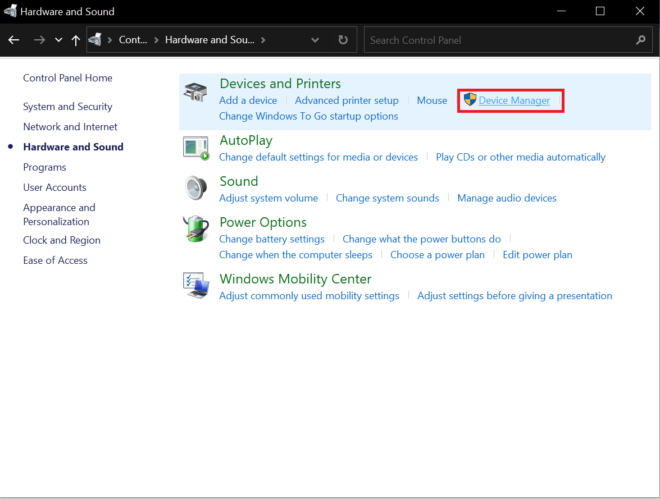Expand the address bar history dropdown
660x499 pixels.
tap(315, 40)
